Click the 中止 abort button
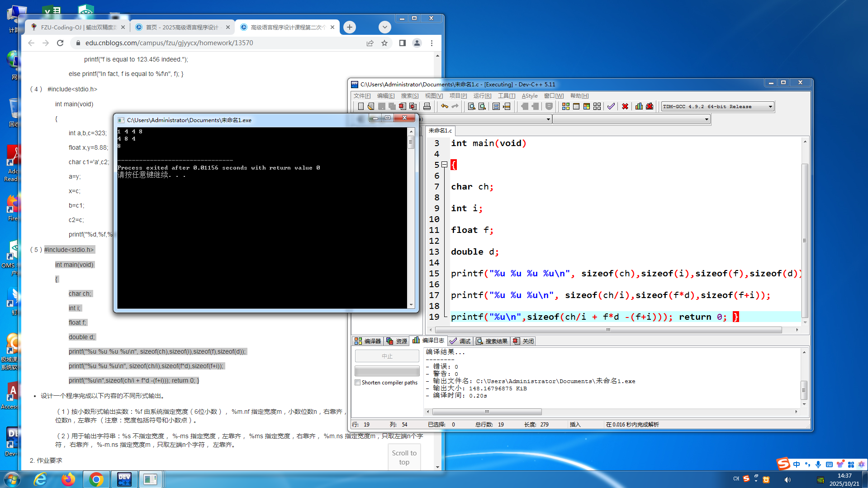868x488 pixels. [387, 356]
